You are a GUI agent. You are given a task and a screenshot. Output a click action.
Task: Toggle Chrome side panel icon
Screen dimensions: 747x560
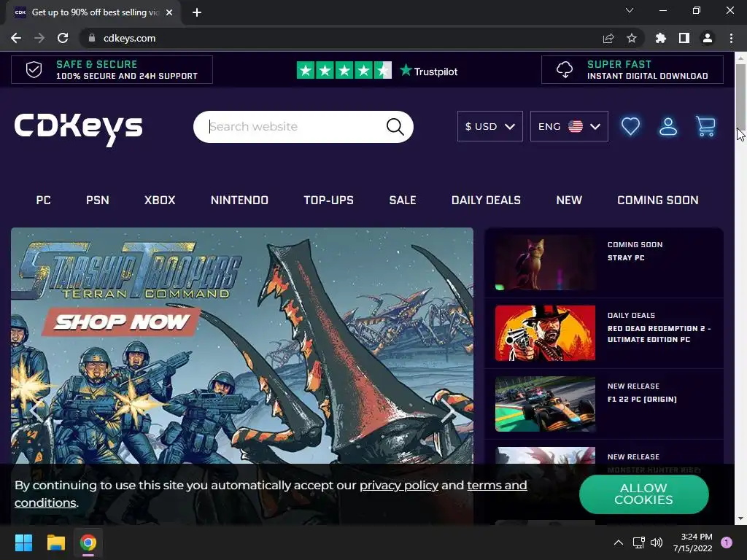684,38
